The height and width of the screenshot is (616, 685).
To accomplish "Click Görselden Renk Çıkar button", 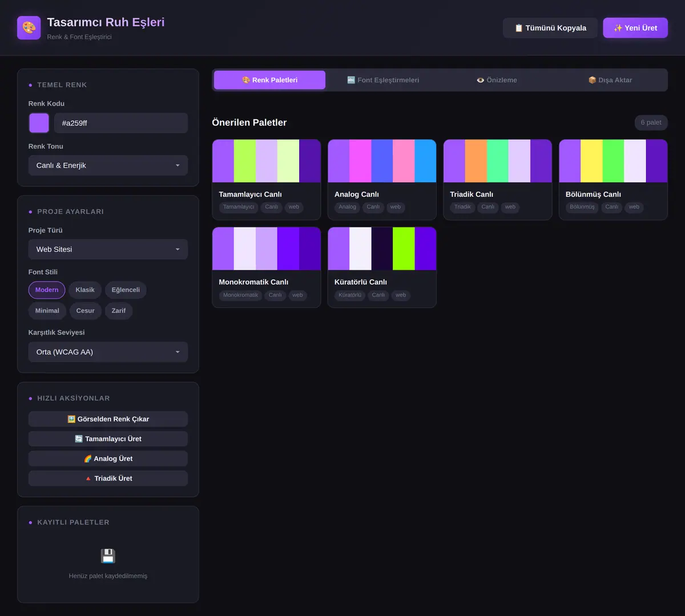I will (108, 419).
